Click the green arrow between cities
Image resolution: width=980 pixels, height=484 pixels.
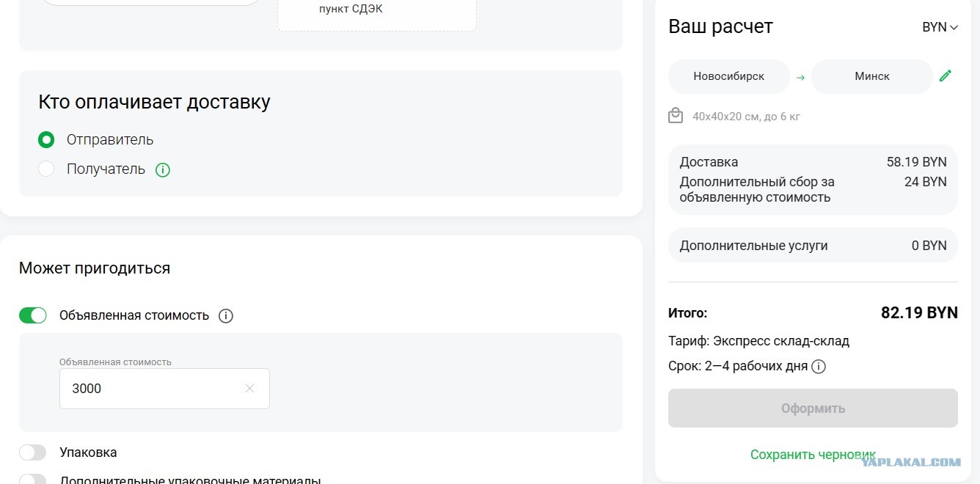click(x=800, y=77)
